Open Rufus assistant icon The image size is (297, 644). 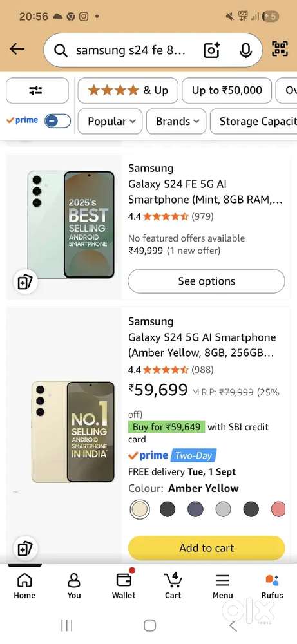[272, 585]
